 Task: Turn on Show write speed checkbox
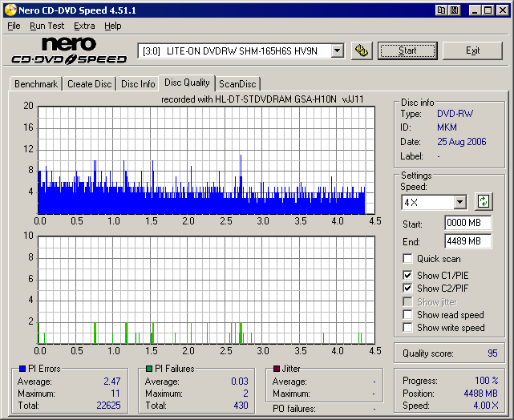408,328
